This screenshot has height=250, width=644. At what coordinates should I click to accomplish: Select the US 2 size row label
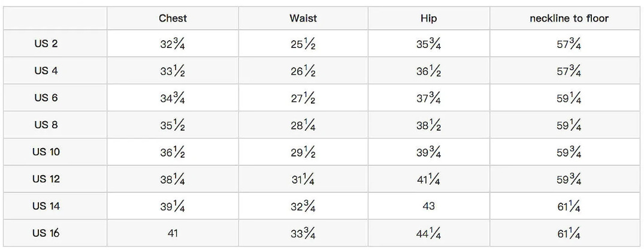(x=46, y=44)
